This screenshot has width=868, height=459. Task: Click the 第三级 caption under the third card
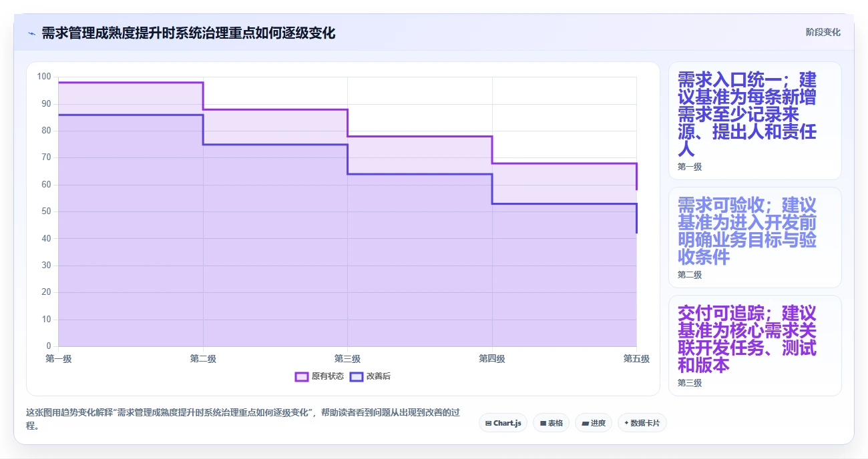tap(690, 383)
